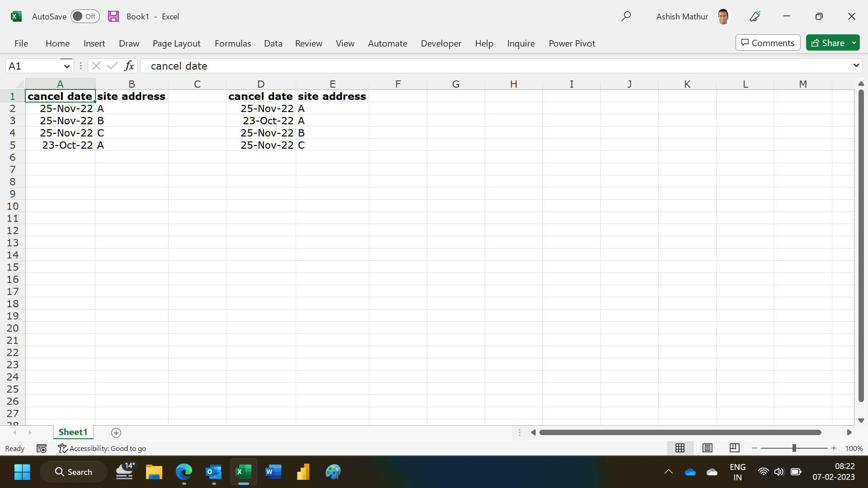Select cell D1 cancel date header

pos(260,96)
